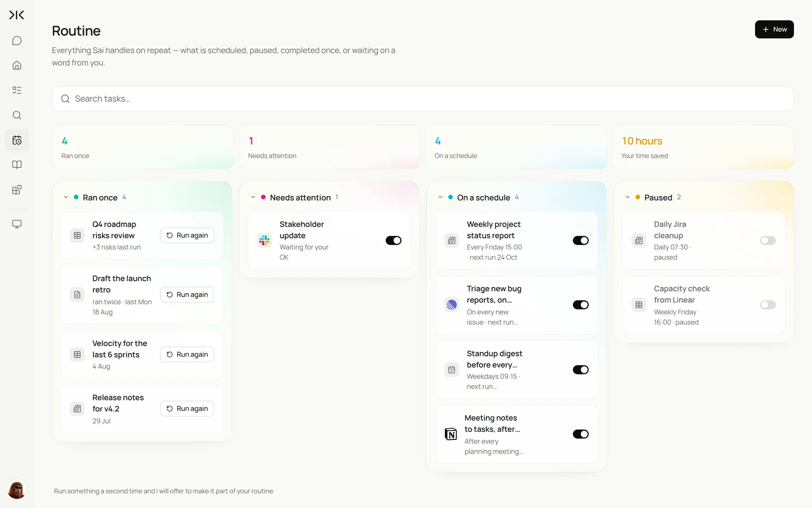Run again the Q4 roadmap risks review
812x508 pixels.
point(187,235)
